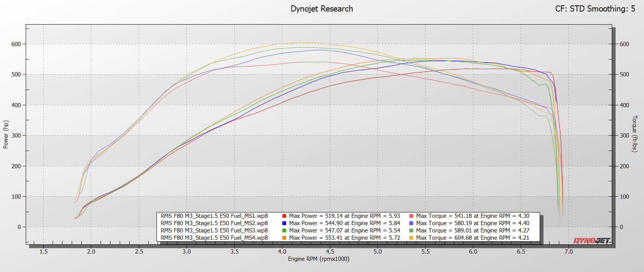Click the 300 tick label on the Torque axis
Viewport: 644px width, 272px height.
click(x=624, y=136)
